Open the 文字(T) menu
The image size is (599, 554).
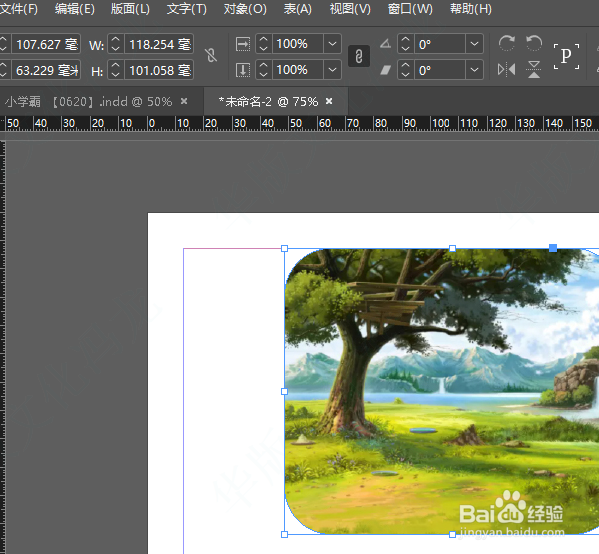186,9
